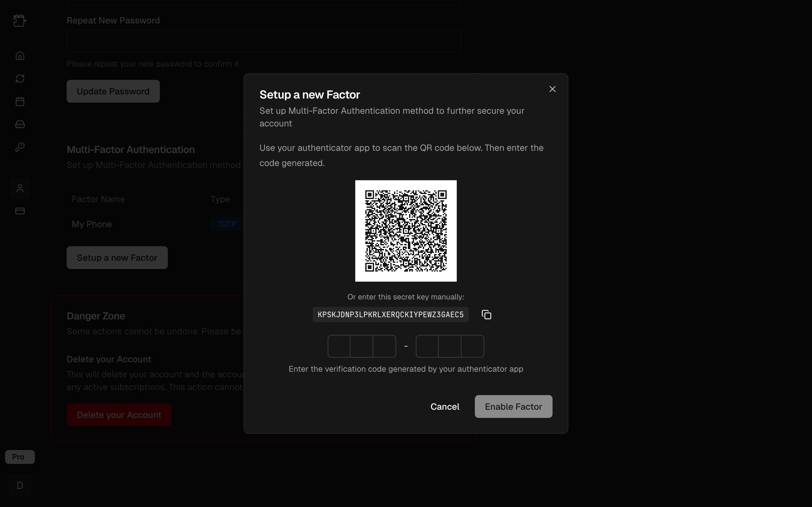Open the calendar section from the sidebar
This screenshot has width=812, height=507.
(x=19, y=101)
